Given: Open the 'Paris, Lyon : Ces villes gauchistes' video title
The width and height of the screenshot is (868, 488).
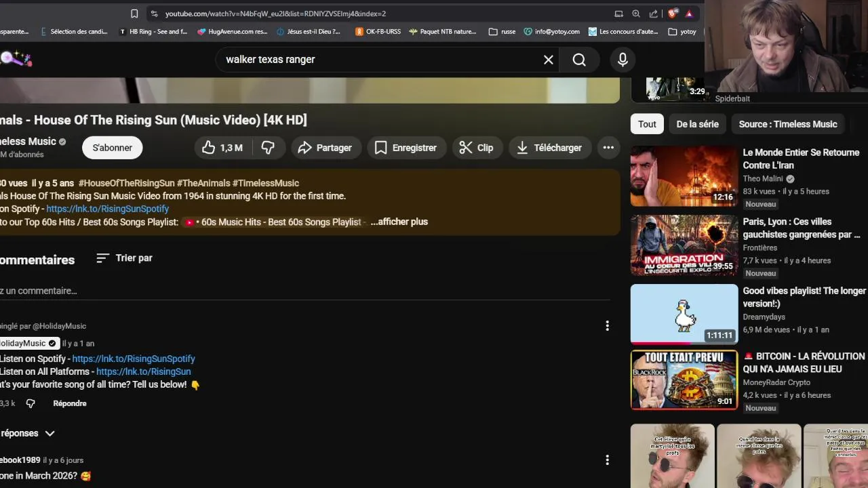Looking at the screenshot, I should (801, 228).
